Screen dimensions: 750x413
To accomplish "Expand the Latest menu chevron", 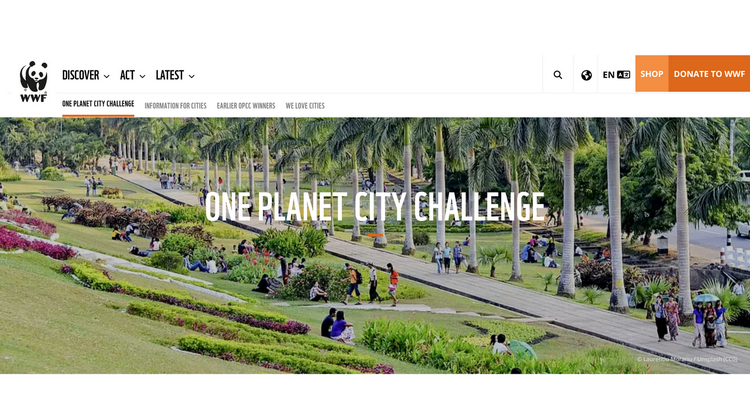I will pos(192,76).
